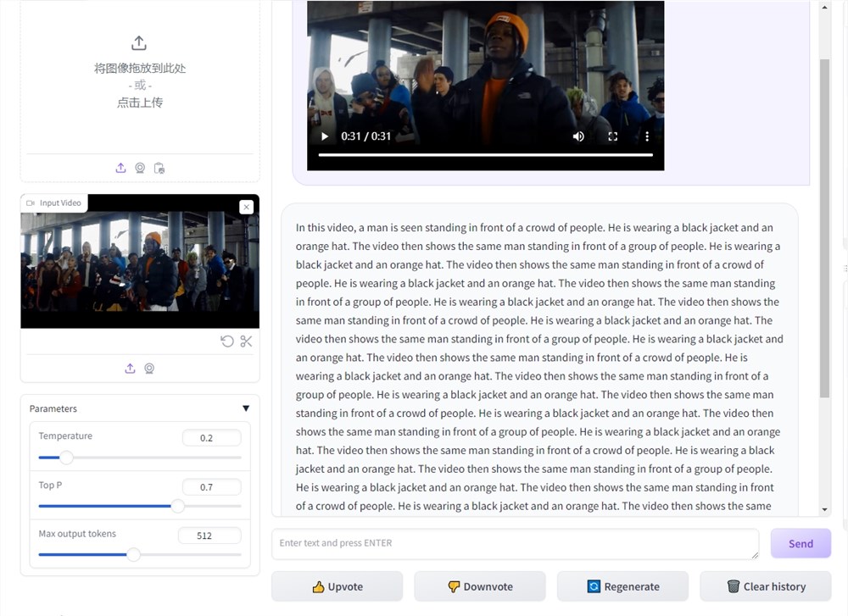Viewport: 848px width, 616px height.
Task: Upvote the model's response
Action: pos(337,586)
